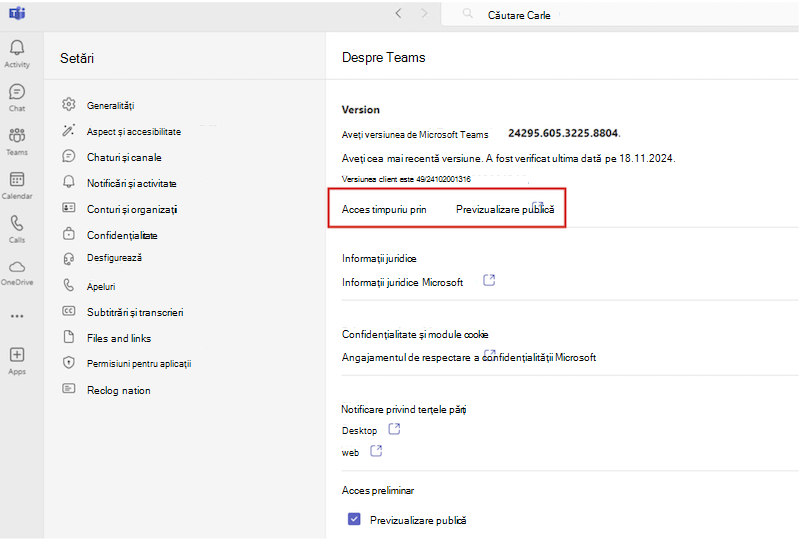
Task: Open Angajamentul de respectare a confidențialității link
Action: point(468,357)
